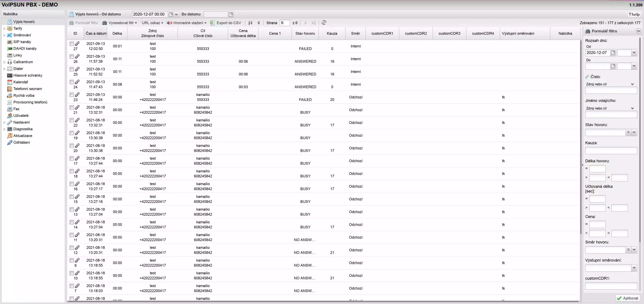This screenshot has height=304, width=644.
Task: Refresh the call list
Action: click(324, 23)
